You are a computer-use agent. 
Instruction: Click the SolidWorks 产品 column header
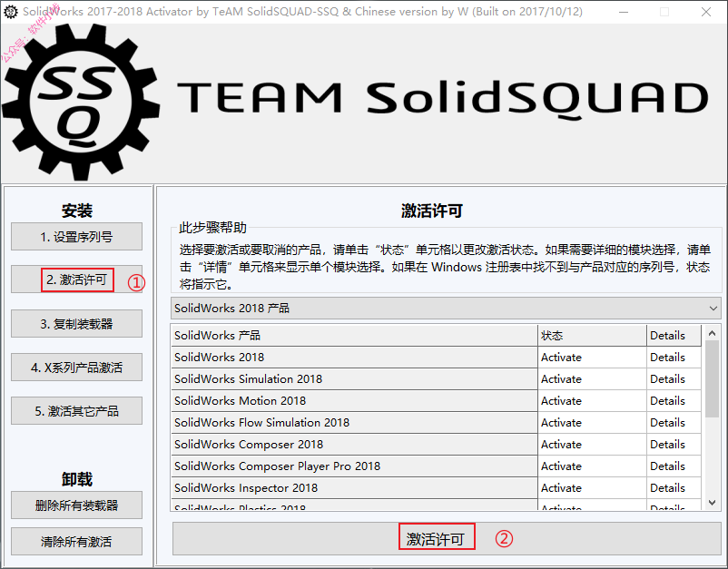(x=354, y=336)
